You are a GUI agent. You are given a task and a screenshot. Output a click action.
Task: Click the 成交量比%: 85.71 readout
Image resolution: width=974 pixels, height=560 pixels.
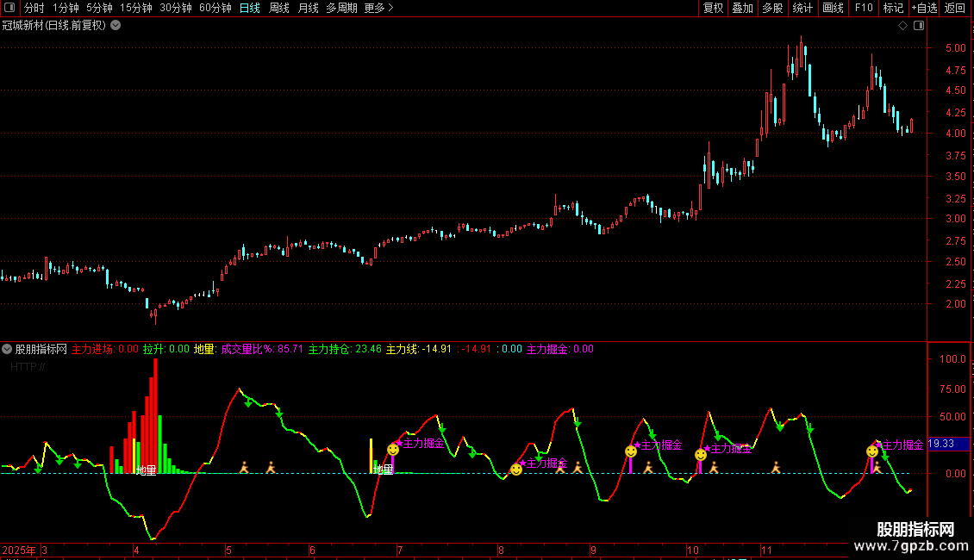click(262, 349)
